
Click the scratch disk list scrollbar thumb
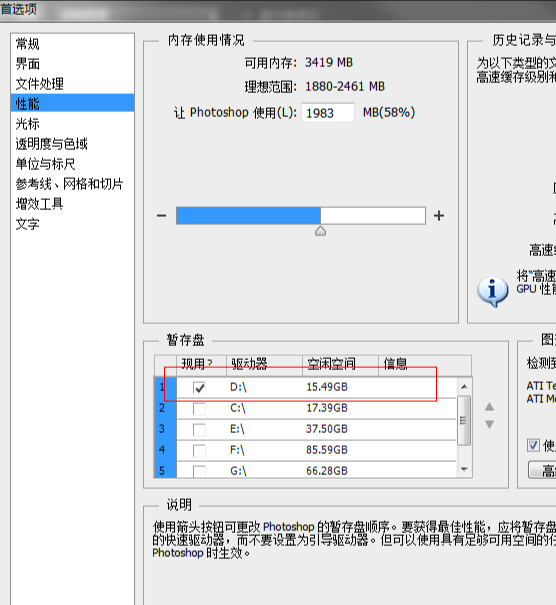(x=464, y=421)
